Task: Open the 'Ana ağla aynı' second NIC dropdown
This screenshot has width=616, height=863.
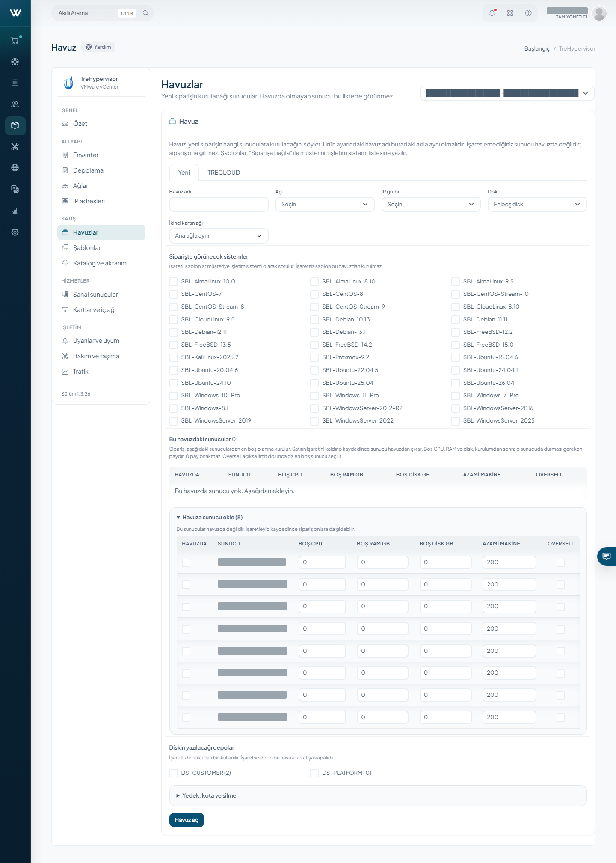Action: 219,236
